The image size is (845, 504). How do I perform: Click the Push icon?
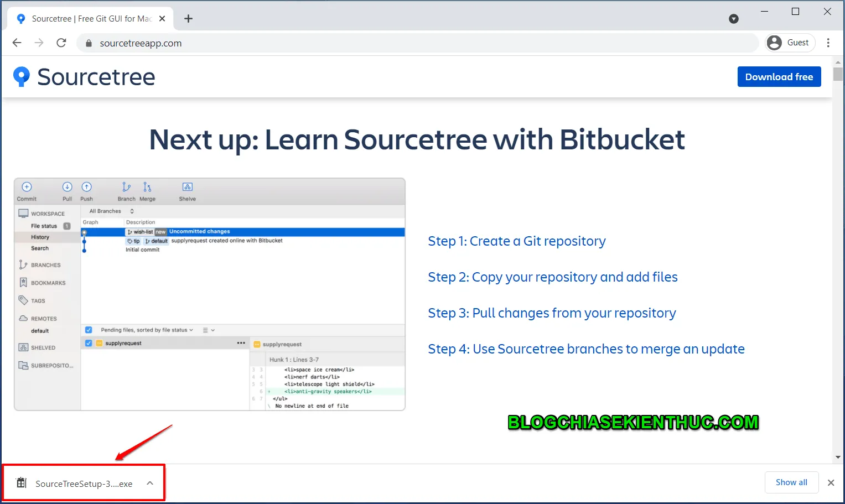click(x=86, y=187)
